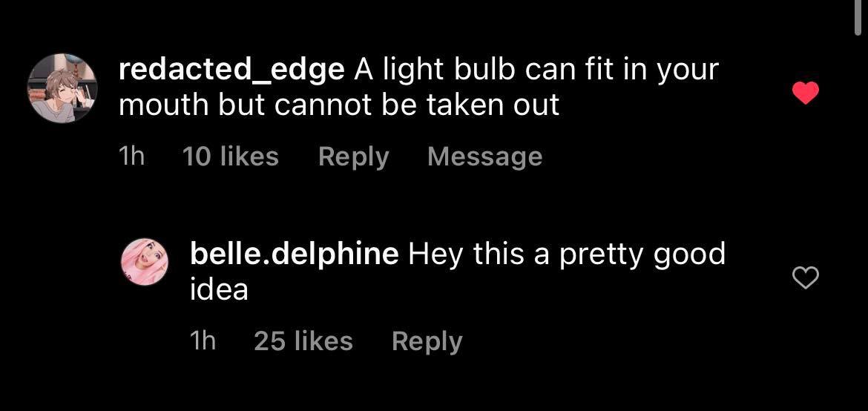
Task: Visit the belle.delphine username link
Action: tap(294, 254)
